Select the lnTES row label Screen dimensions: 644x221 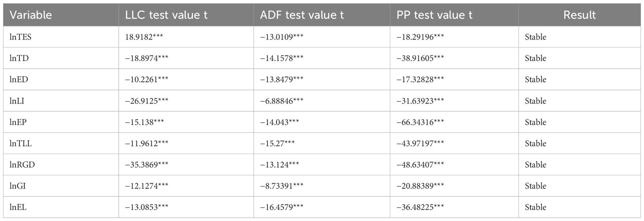[x=20, y=37]
